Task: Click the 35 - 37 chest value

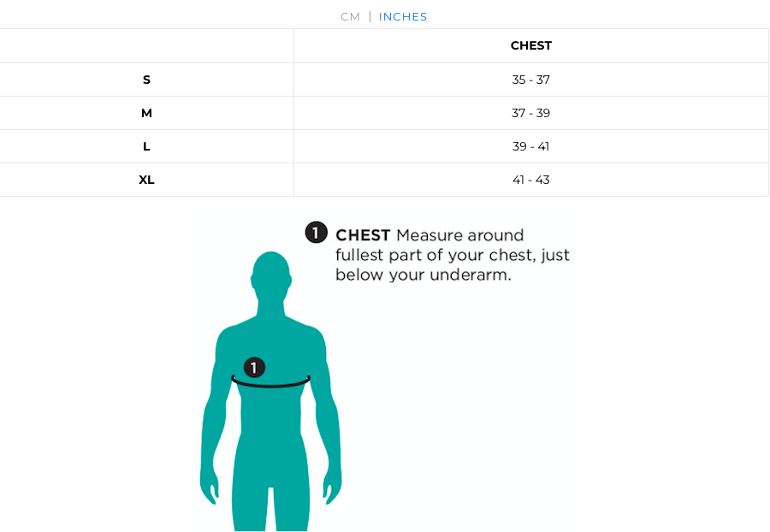Action: [x=530, y=80]
